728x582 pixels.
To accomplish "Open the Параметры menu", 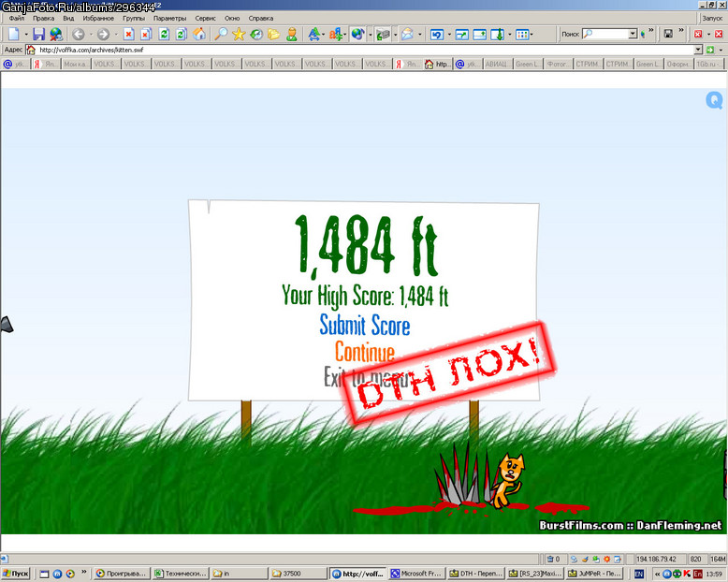I will (x=170, y=18).
